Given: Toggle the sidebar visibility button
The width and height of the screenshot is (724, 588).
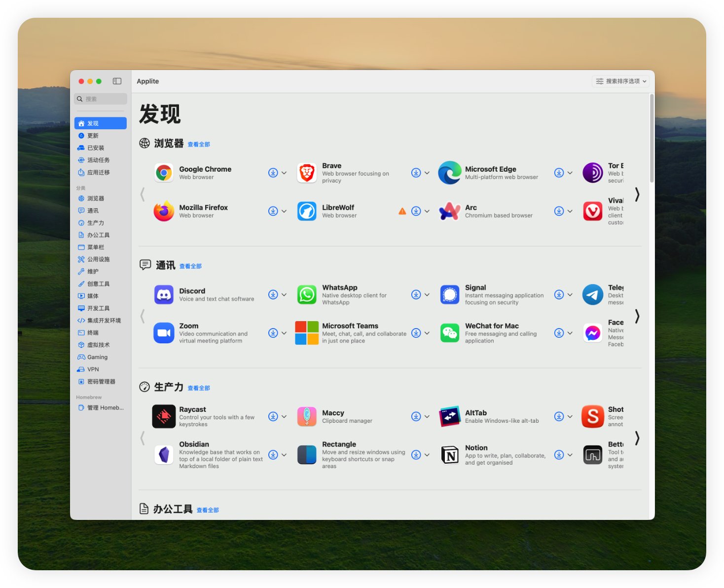Looking at the screenshot, I should coord(117,81).
